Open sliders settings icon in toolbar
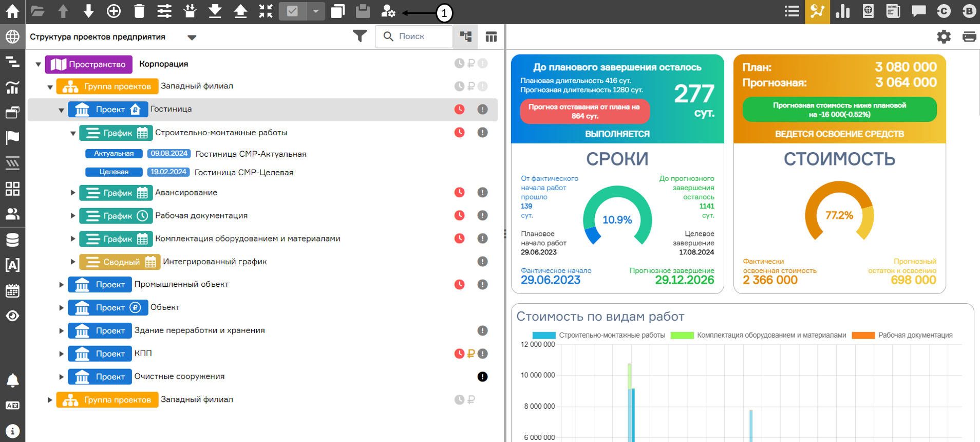 [x=164, y=11]
